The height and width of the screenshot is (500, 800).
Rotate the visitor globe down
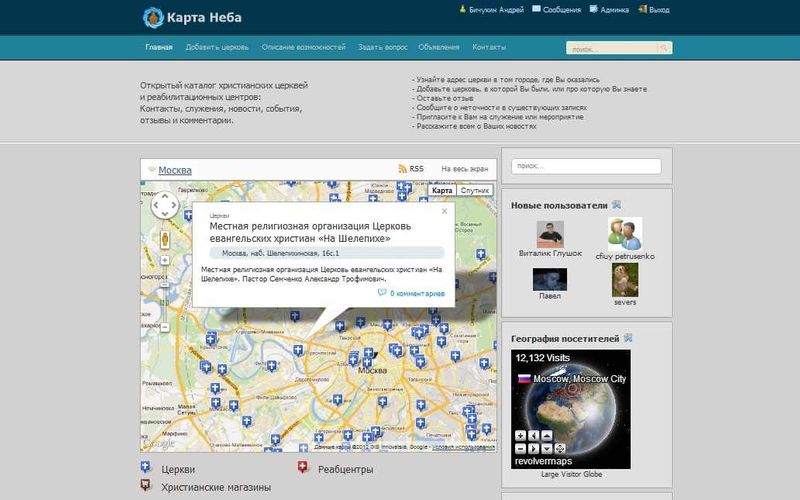coord(547,449)
